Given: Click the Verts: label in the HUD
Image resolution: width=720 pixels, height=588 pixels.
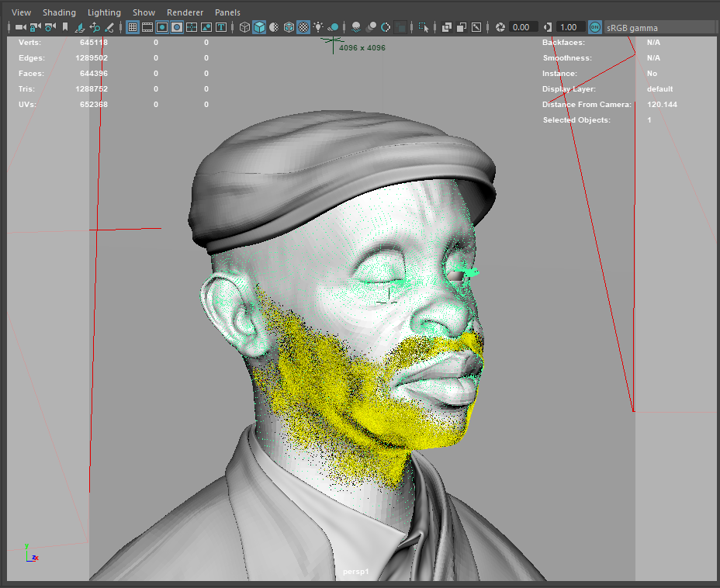Looking at the screenshot, I should 29,42.
